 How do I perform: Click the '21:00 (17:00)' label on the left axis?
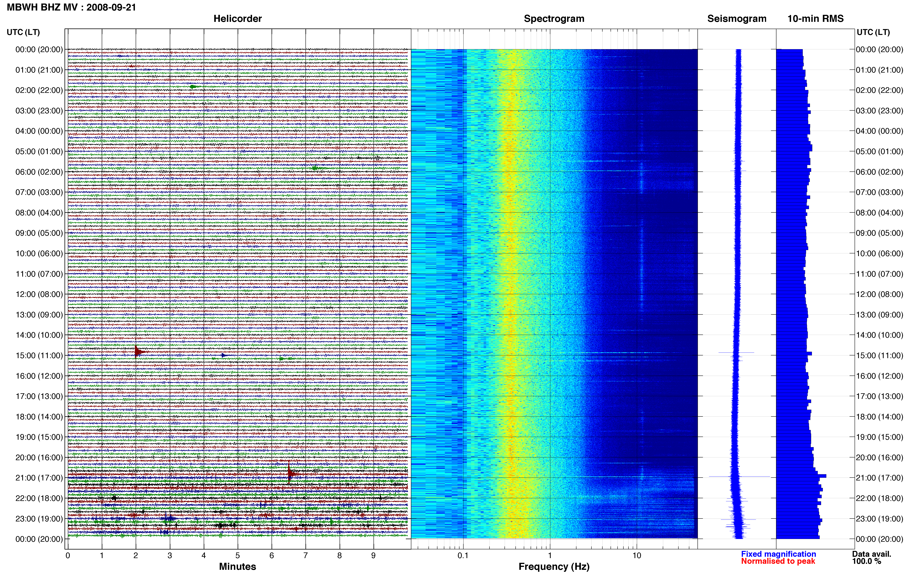[39, 478]
